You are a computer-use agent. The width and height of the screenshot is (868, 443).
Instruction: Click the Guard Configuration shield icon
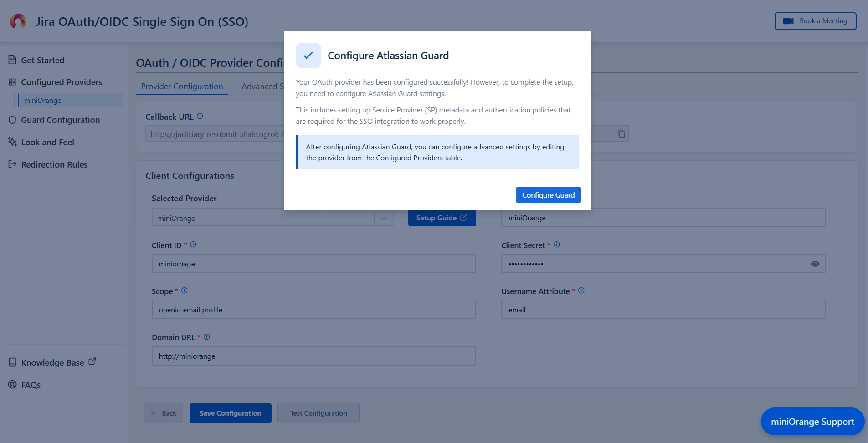coord(12,120)
